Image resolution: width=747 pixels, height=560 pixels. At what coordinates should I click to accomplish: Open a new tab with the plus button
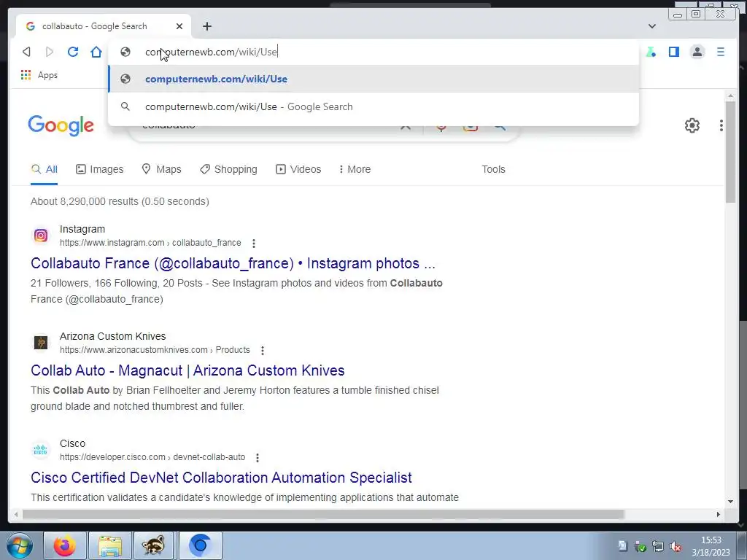point(206,26)
